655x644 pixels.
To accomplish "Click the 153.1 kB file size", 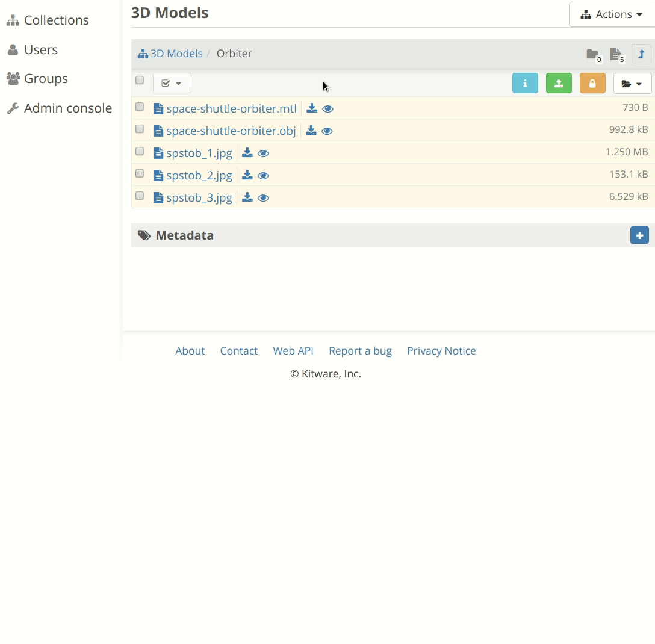I will [x=629, y=174].
